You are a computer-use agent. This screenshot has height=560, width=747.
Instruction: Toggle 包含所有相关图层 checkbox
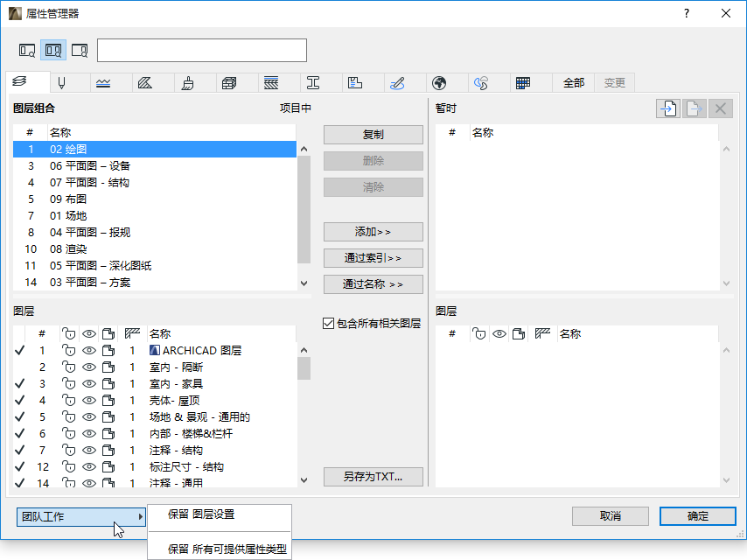pos(328,324)
